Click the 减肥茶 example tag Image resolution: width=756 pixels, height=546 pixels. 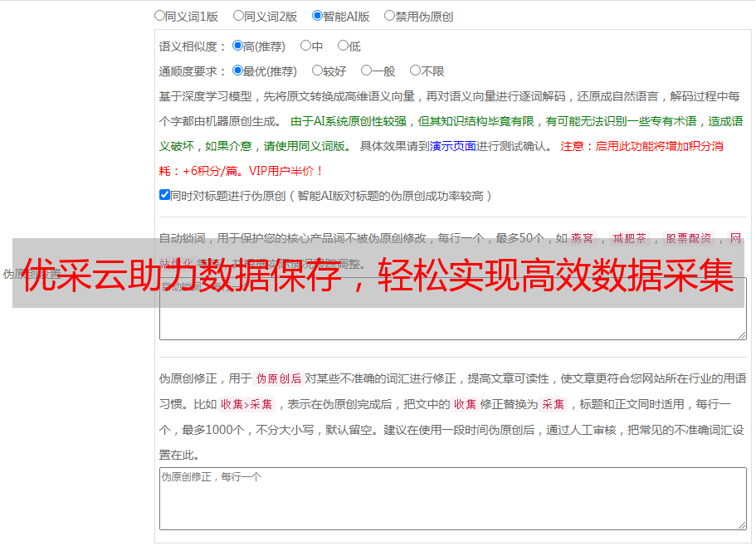click(630, 238)
